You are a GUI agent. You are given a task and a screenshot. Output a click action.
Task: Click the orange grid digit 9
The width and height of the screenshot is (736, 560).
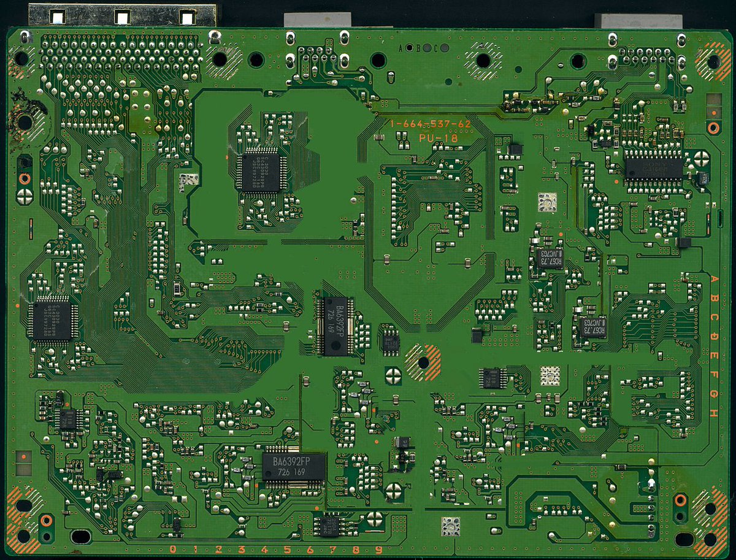(379, 549)
